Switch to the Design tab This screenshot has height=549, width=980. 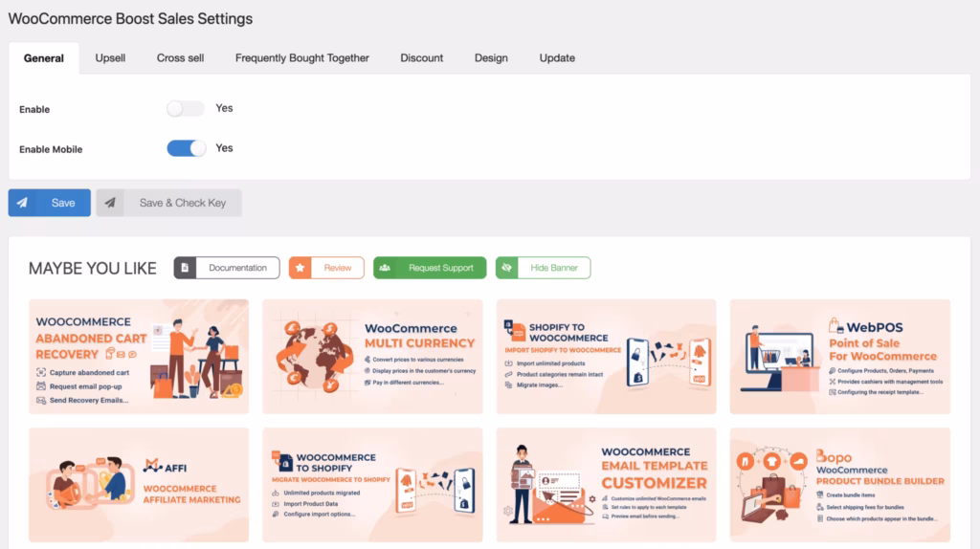(x=491, y=58)
